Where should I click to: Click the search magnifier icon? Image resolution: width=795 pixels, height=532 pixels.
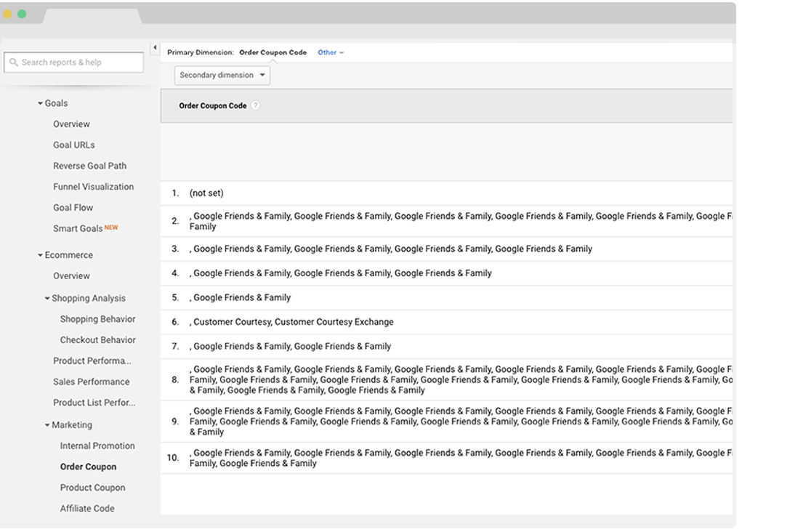tap(14, 63)
